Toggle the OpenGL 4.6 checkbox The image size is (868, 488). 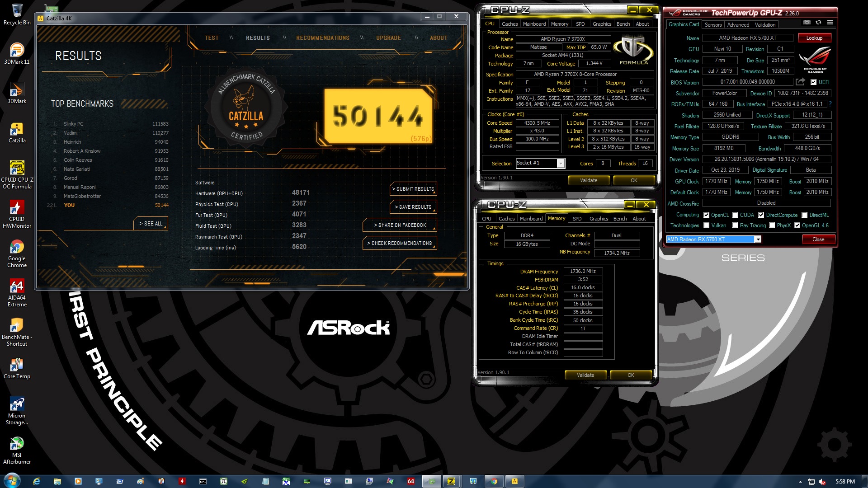pyautogui.click(x=797, y=225)
